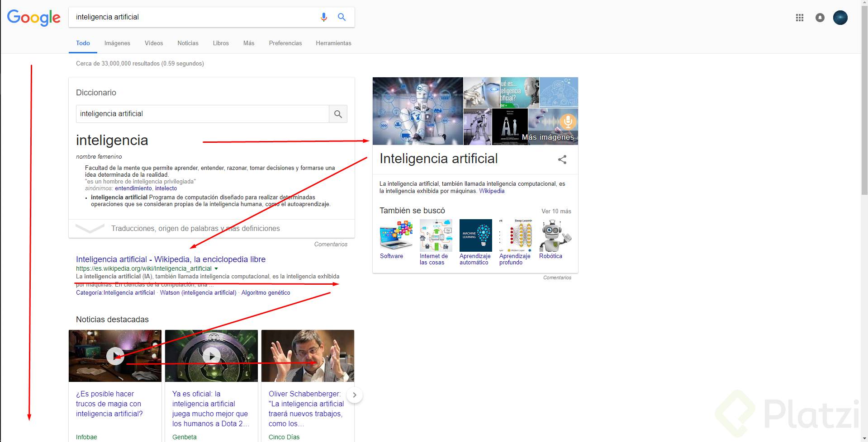Click the Diccionario heading
This screenshot has height=442, width=868.
(x=96, y=93)
